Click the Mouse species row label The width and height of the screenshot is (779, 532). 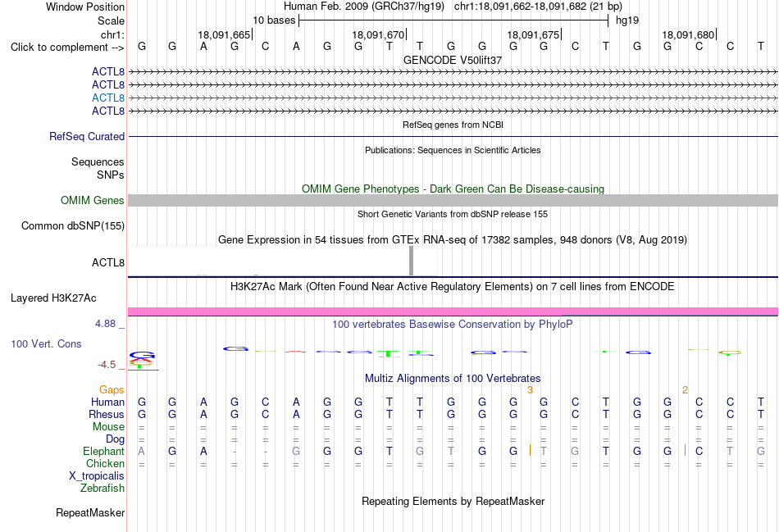(108, 427)
